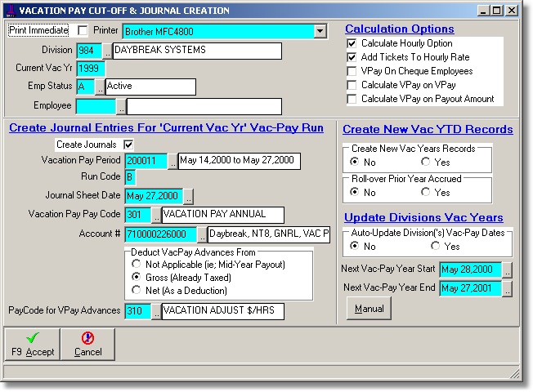Screen dimensions: 533x392
Task: Open the Printer dropdown list
Action: 320,31
